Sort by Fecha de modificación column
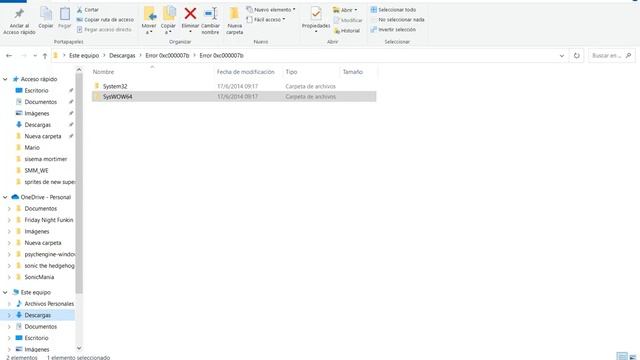 [x=246, y=72]
